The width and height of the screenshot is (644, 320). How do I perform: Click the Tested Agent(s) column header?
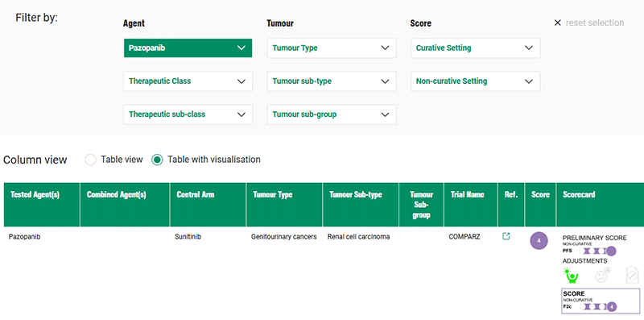[42, 205]
